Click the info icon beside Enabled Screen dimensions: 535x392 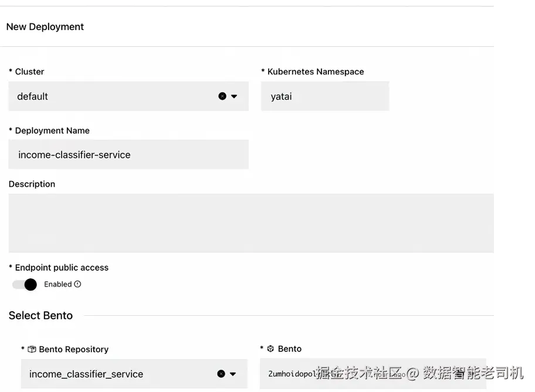77,284
